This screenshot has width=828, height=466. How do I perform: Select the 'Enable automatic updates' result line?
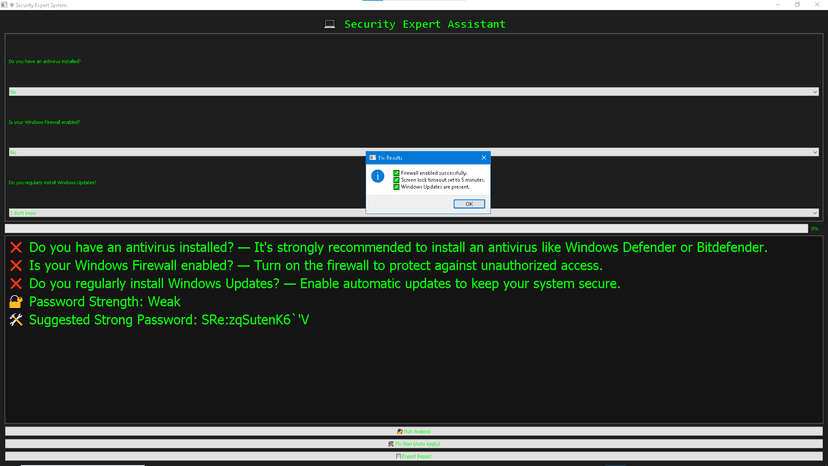click(x=315, y=284)
